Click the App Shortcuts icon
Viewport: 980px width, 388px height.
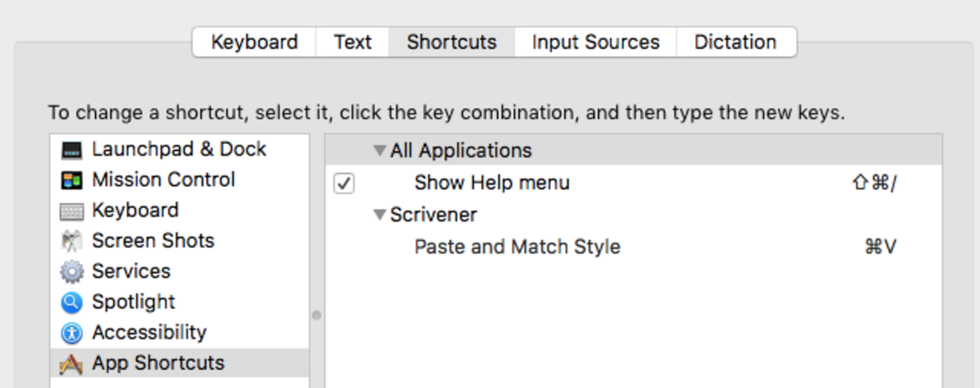click(x=72, y=364)
